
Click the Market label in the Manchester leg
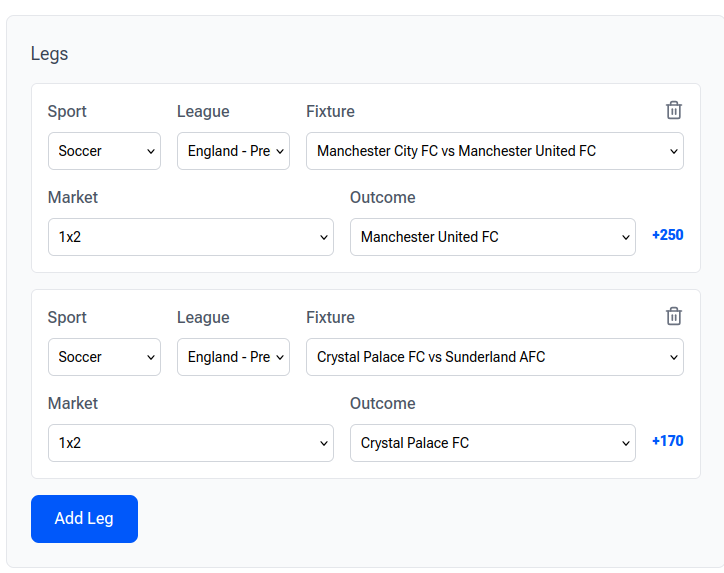coord(73,198)
